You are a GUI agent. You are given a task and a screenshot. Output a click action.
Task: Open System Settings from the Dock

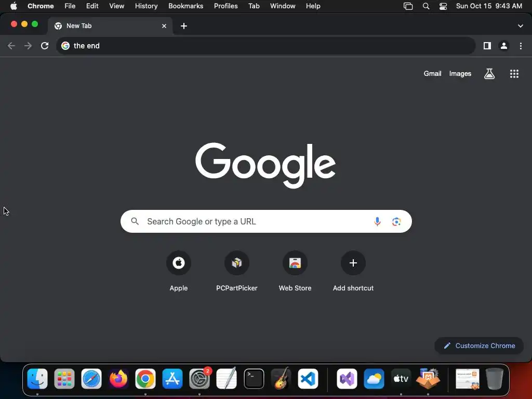pos(199,379)
